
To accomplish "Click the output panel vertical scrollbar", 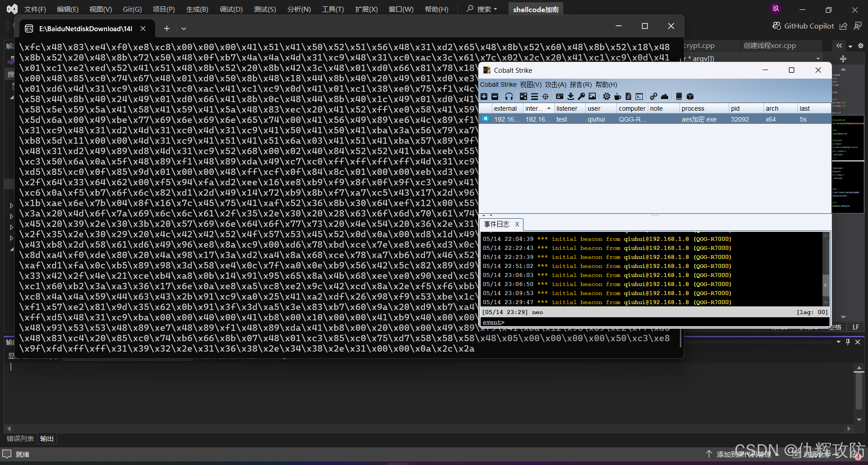I will [859, 394].
